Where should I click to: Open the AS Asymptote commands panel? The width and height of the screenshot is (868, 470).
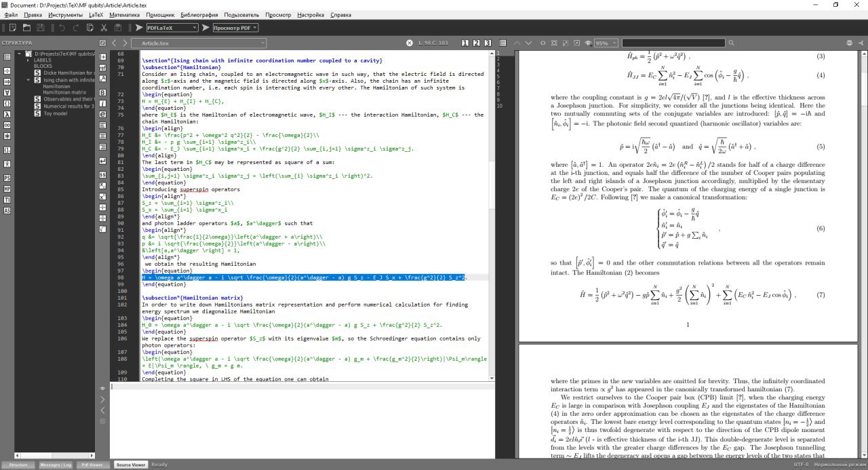pyautogui.click(x=7, y=210)
